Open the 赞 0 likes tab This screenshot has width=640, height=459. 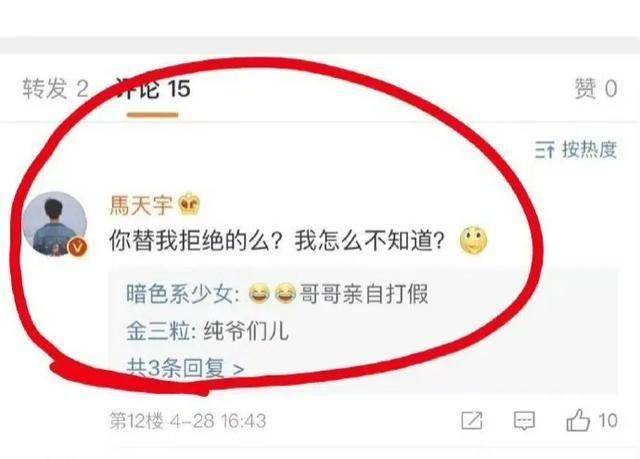click(596, 88)
